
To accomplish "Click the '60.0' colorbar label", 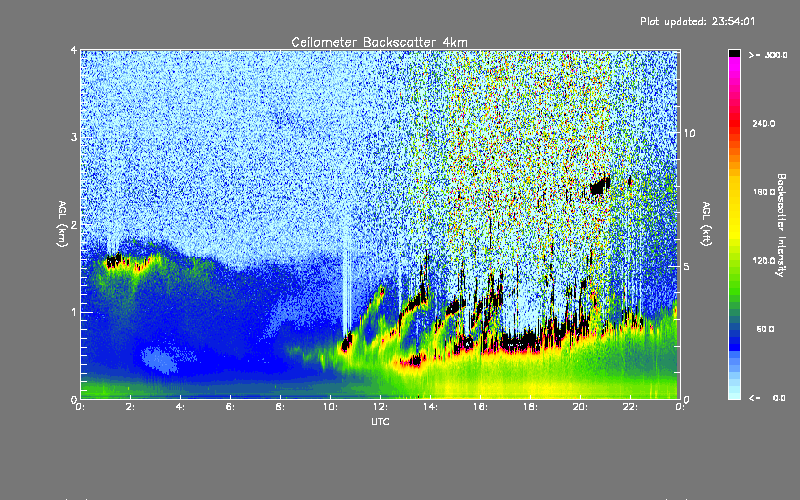I will pyautogui.click(x=765, y=329).
